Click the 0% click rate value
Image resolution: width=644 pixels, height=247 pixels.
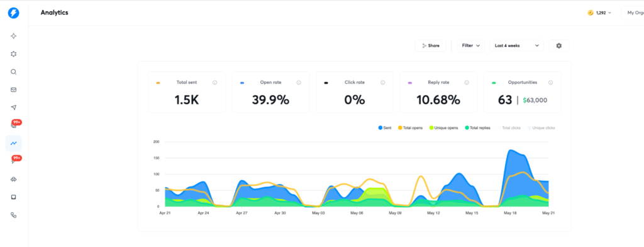coord(355,100)
